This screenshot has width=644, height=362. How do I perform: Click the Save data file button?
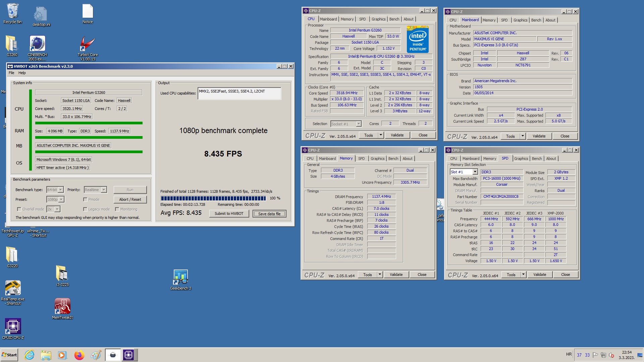click(269, 214)
